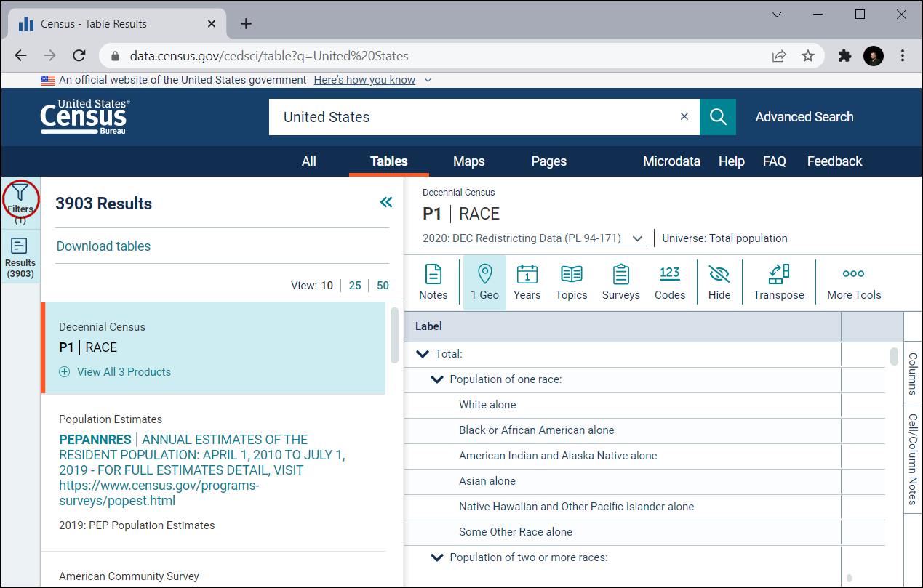This screenshot has height=588, width=923.
Task: Open the Topics tool
Action: click(x=571, y=282)
